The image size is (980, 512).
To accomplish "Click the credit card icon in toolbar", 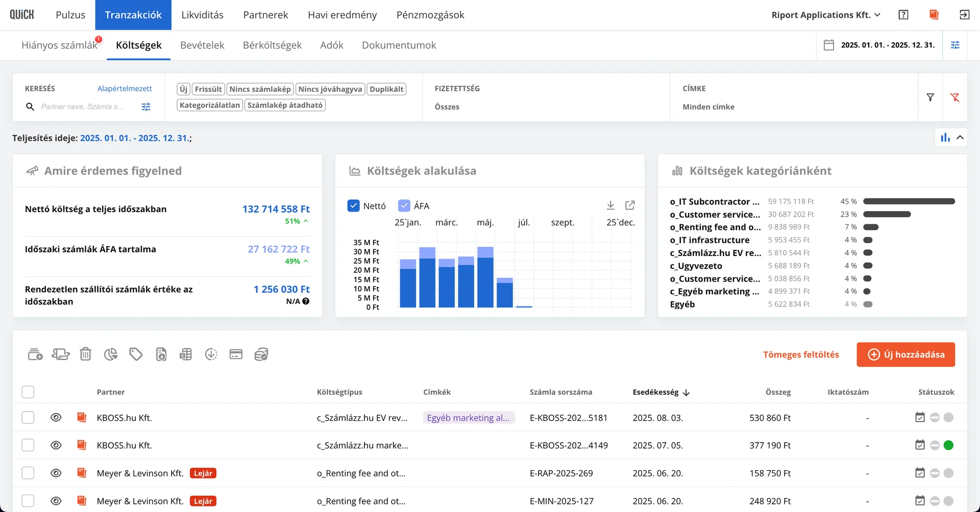I will (236, 354).
